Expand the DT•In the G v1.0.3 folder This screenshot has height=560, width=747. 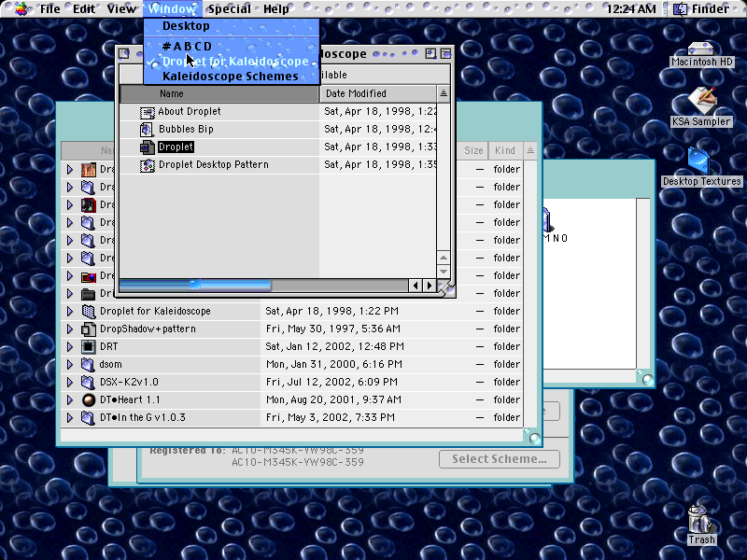click(69, 417)
